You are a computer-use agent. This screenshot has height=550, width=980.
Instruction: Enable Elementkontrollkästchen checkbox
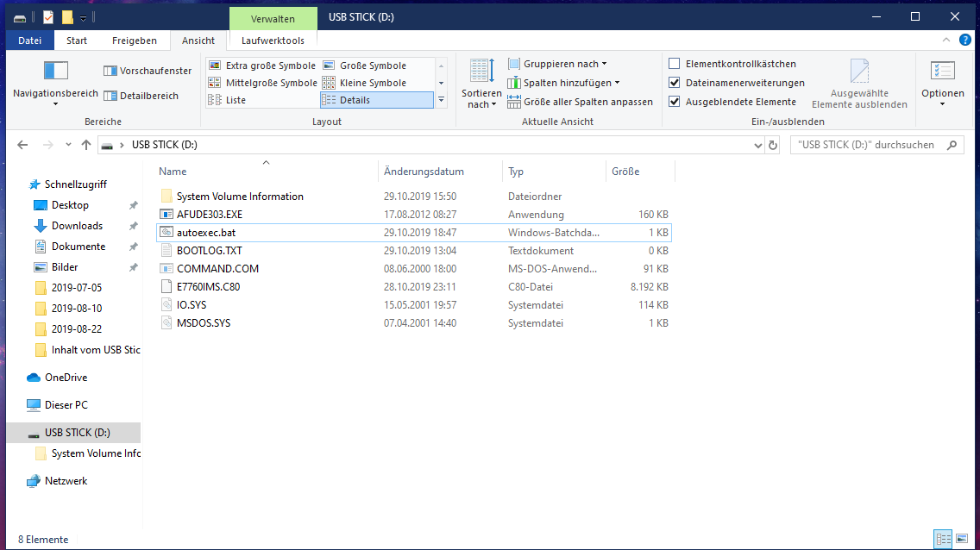[x=675, y=64]
